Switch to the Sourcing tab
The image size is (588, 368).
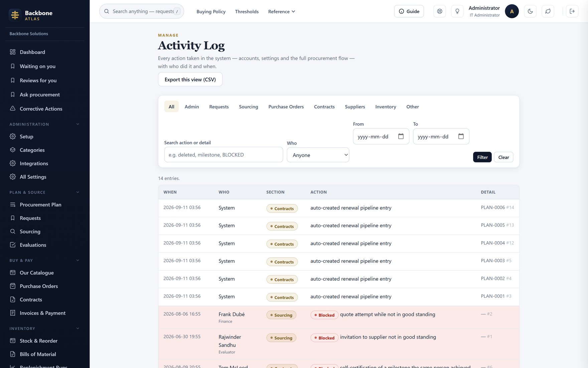(x=249, y=106)
